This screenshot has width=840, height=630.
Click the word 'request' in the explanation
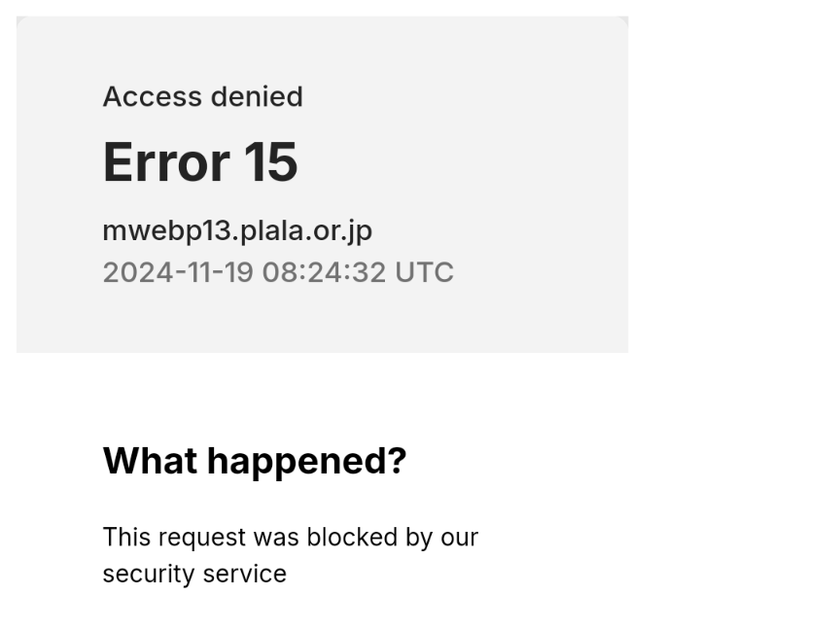pos(202,539)
